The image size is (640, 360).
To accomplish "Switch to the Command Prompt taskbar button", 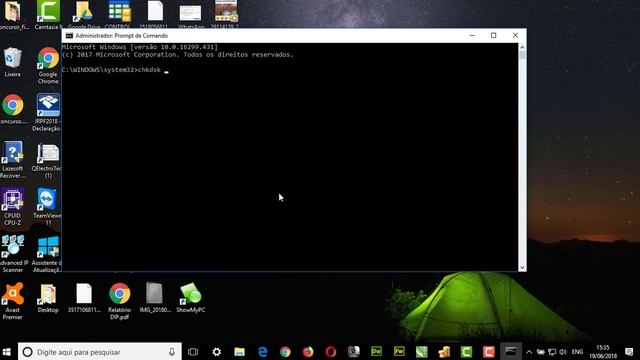I will [x=511, y=351].
